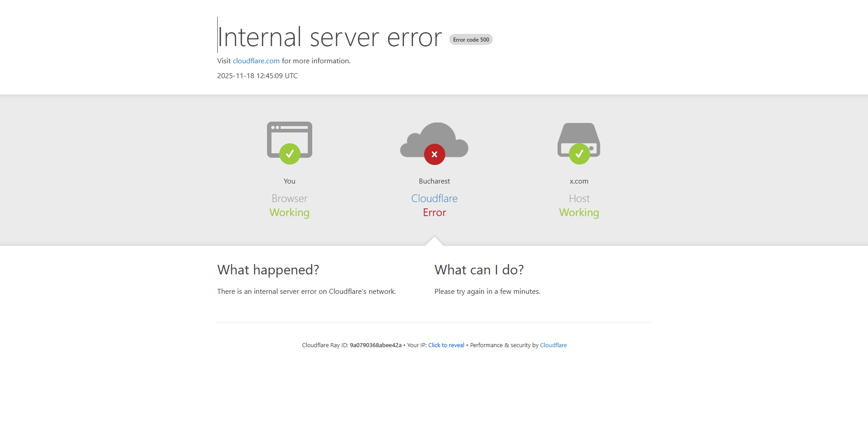868x429 pixels.
Task: Click the server host icon above x.com
Action: pyautogui.click(x=579, y=135)
